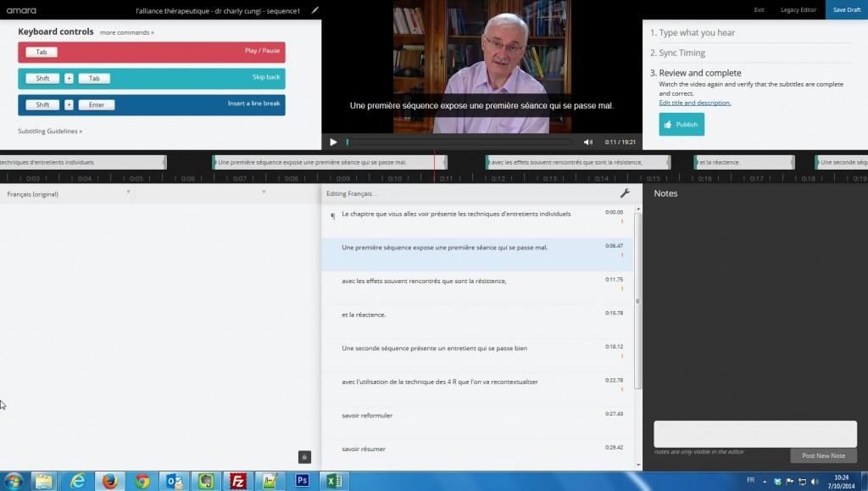Click the paragraph mark on first subtitle

332,216
